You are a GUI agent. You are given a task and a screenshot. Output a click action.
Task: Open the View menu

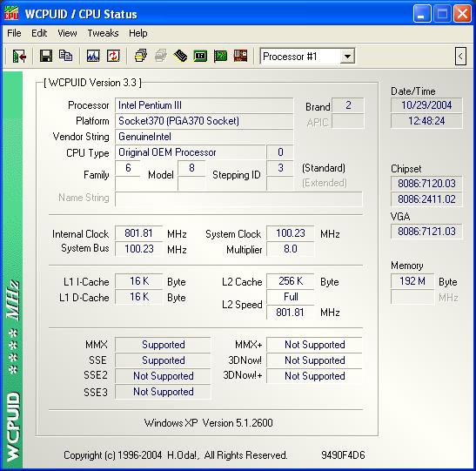click(x=67, y=33)
